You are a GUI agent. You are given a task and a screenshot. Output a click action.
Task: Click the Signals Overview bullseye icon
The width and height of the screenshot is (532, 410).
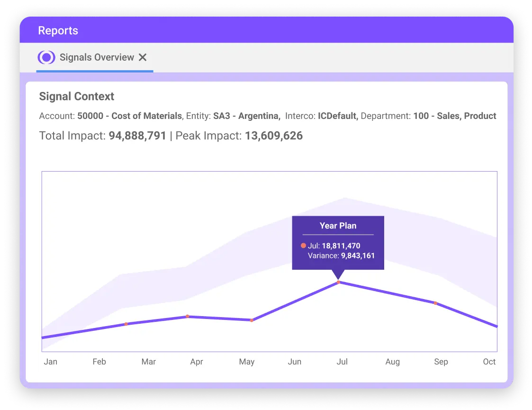[46, 57]
